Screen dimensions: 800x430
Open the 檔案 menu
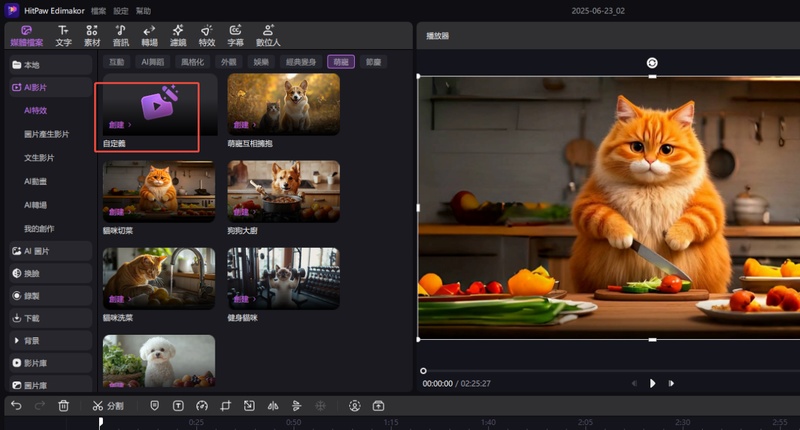pos(98,10)
